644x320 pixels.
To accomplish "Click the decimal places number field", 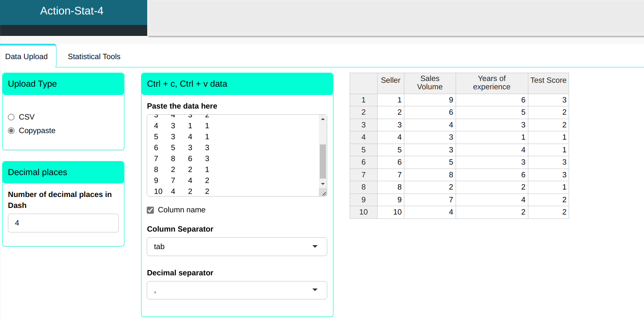I will click(x=63, y=223).
